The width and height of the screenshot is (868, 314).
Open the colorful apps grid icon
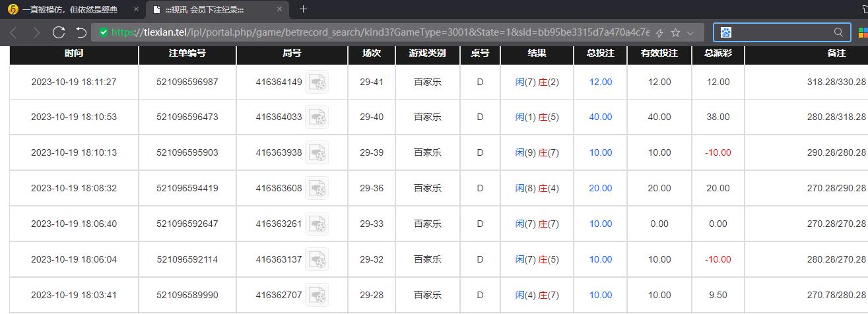[863, 32]
